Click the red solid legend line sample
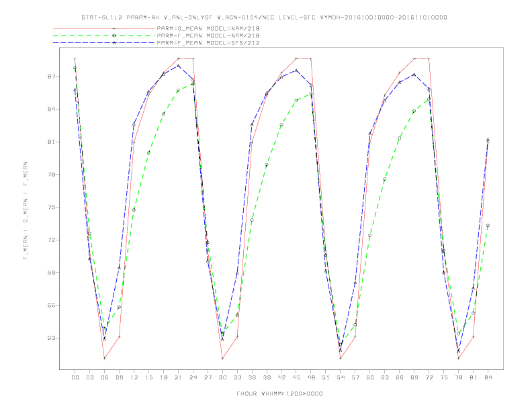532x411 pixels. (104, 28)
